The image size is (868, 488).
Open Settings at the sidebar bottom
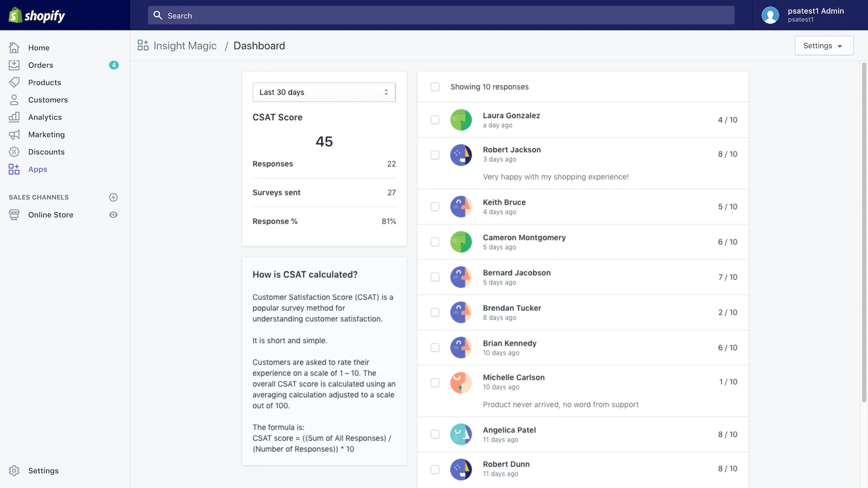point(43,471)
